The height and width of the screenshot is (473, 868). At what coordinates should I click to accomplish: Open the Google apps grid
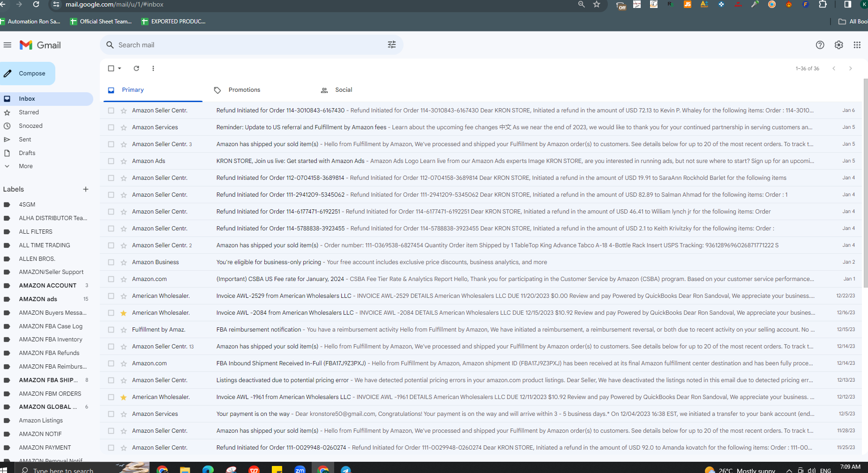[857, 45]
